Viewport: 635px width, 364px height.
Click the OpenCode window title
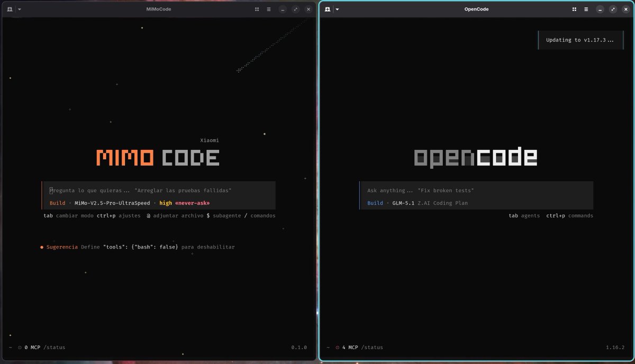click(476, 9)
